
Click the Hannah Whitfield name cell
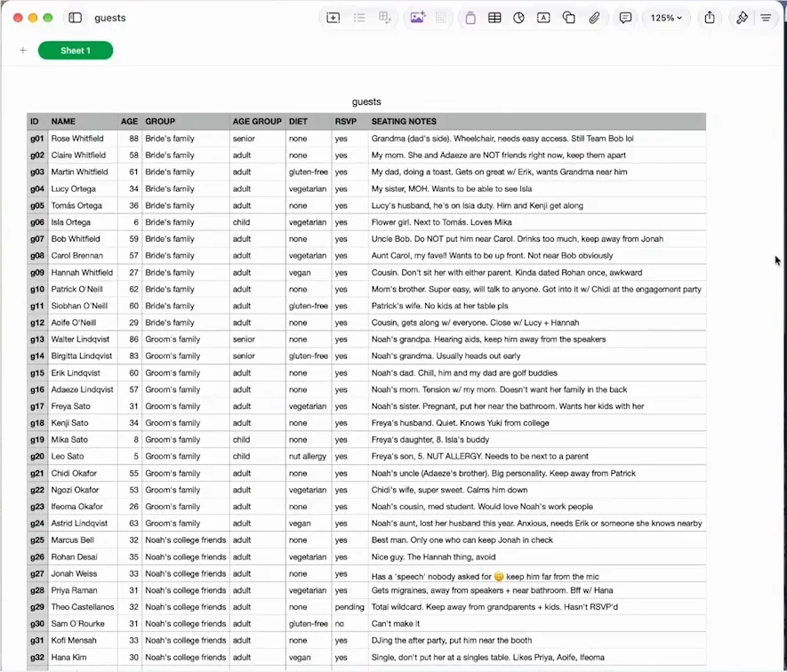point(83,273)
